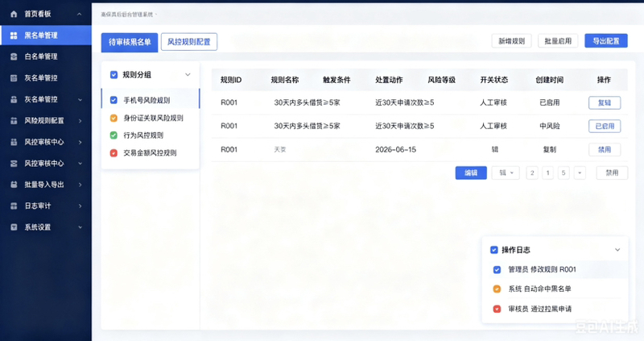Click the 系统 自动命中黑名单 log entry text
Image resolution: width=644 pixels, height=341 pixels.
pyautogui.click(x=539, y=289)
